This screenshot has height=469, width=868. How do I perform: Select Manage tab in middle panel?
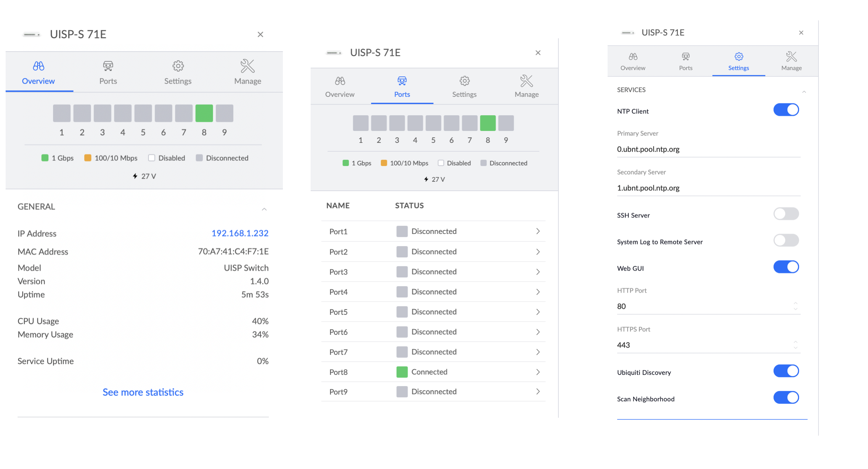tap(526, 87)
